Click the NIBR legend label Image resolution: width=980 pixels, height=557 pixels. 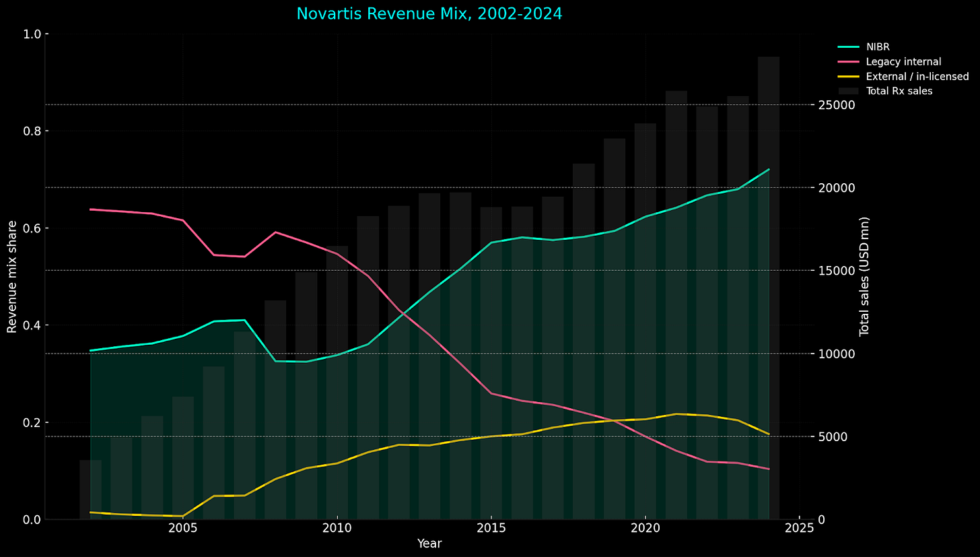point(878,46)
